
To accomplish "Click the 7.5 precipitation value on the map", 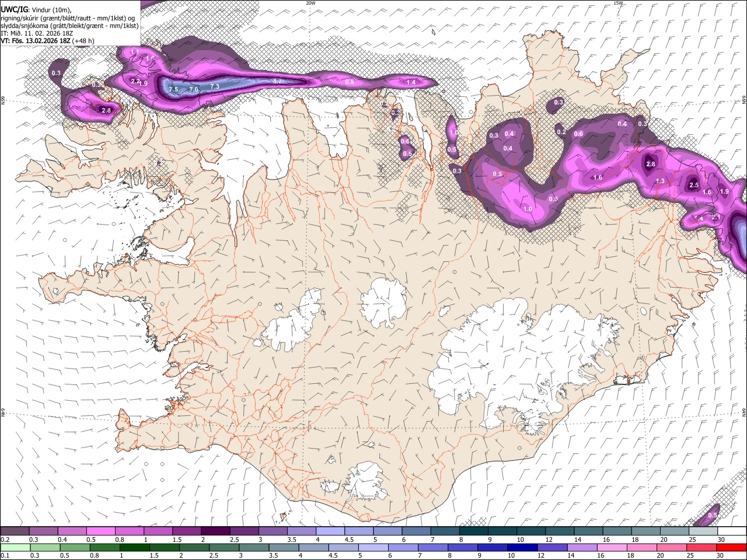I will pos(173,89).
